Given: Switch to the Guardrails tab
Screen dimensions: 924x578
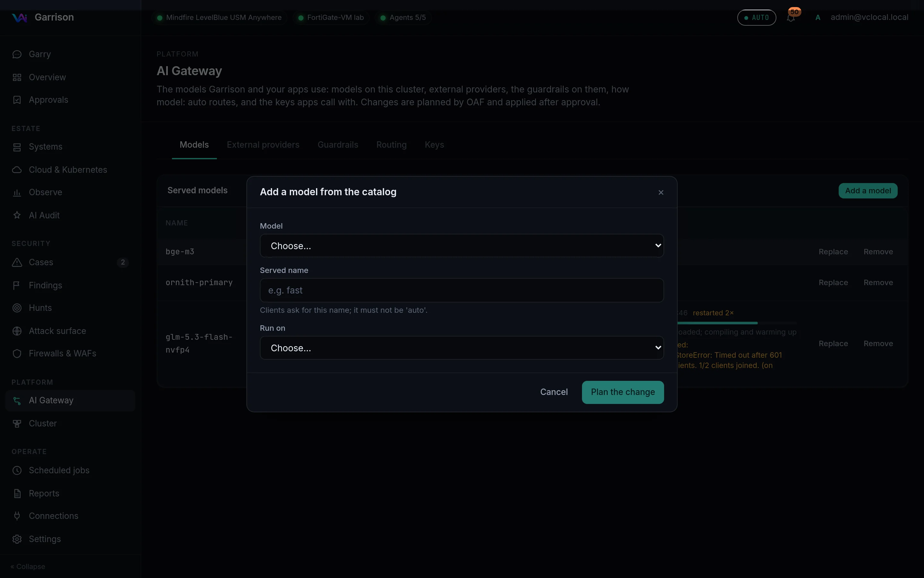Looking at the screenshot, I should click(338, 145).
